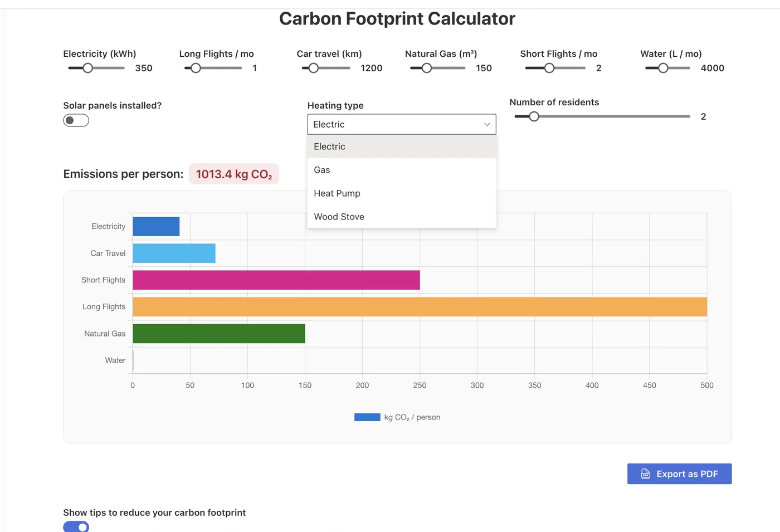This screenshot has height=532, width=780.
Task: Click the Water axis label in chart
Action: [115, 360]
